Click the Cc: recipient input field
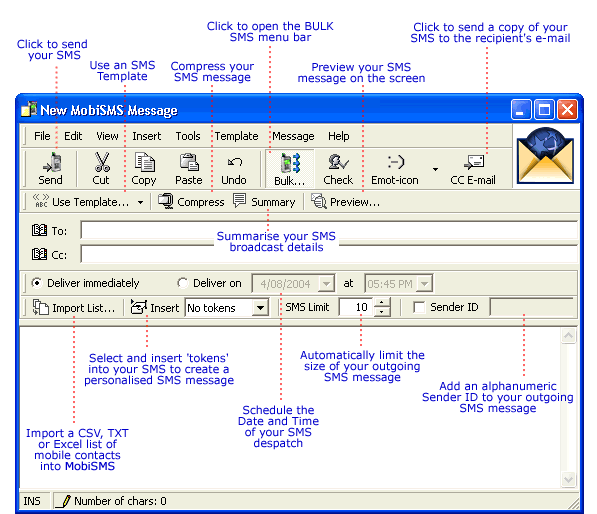The height and width of the screenshot is (514, 597). coord(330,254)
